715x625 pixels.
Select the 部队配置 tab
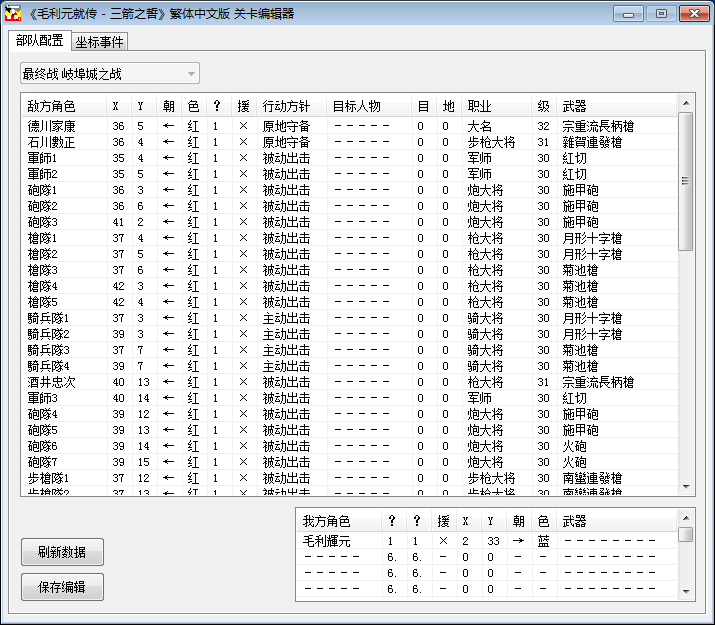point(40,41)
